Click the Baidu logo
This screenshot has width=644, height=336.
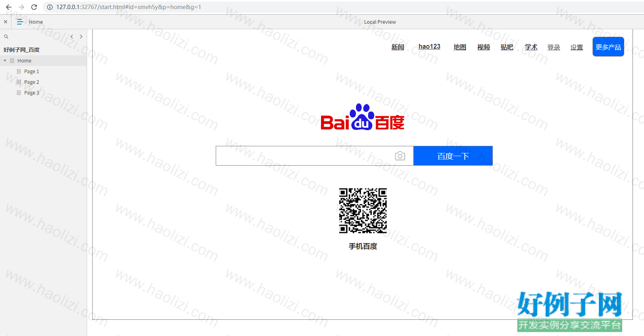363,117
